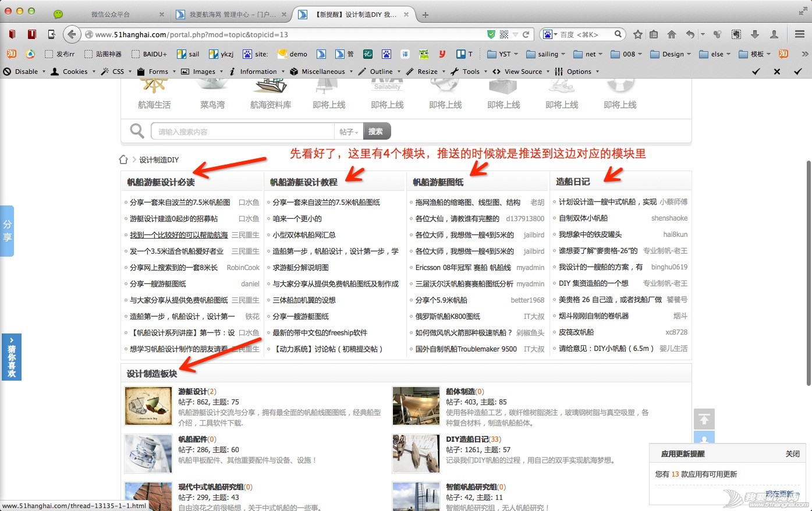
Task: Go back with the browser back arrow
Action: pos(71,34)
